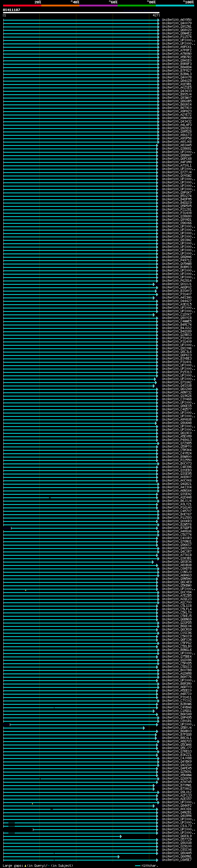Open hit UniRef100_P15313
Viewport: 197px width, 868px height.
coord(176,372)
